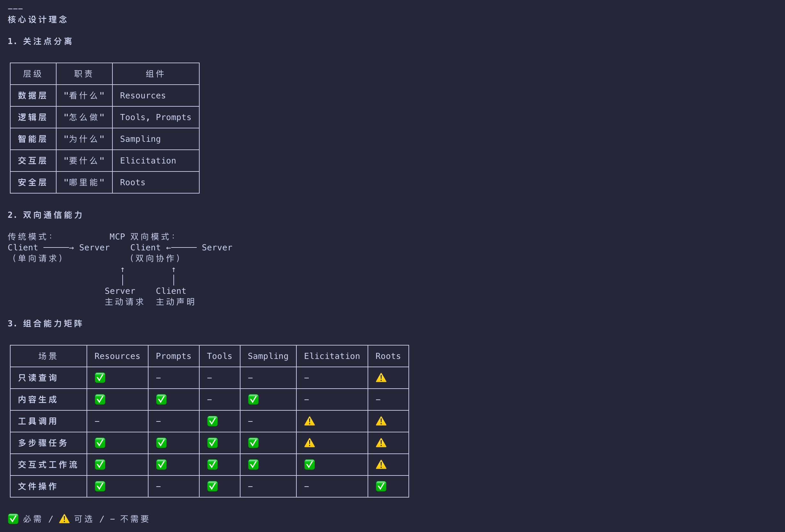Image resolution: width=785 pixels, height=532 pixels.
Task: Click the legend warning icon 可选
Action: pyautogui.click(x=64, y=519)
